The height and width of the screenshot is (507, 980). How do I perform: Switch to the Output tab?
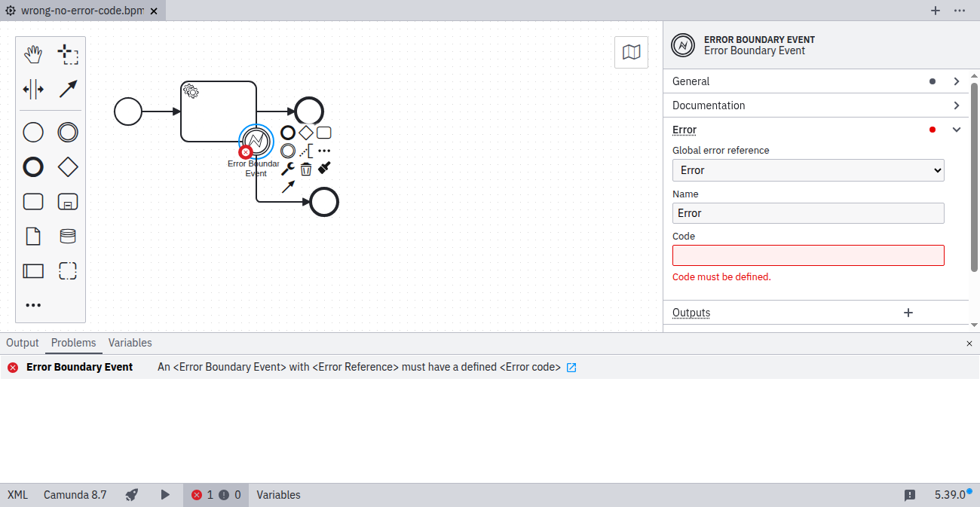pos(23,343)
